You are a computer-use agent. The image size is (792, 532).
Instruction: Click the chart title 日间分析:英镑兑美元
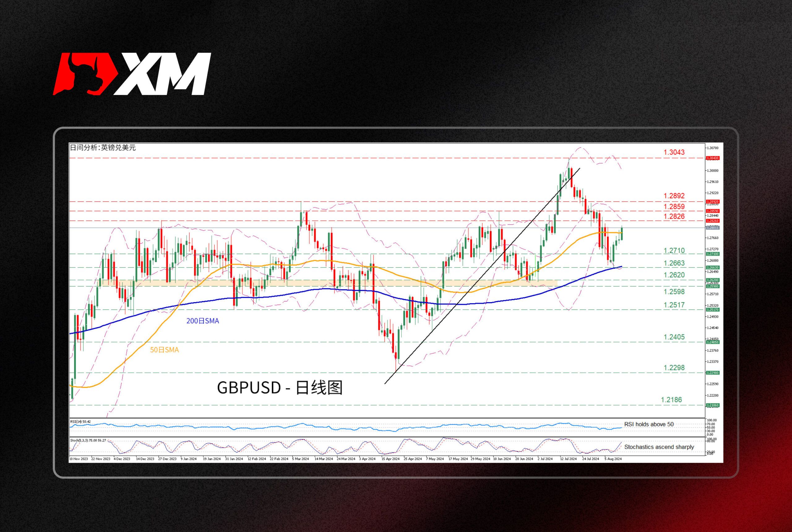(103, 148)
